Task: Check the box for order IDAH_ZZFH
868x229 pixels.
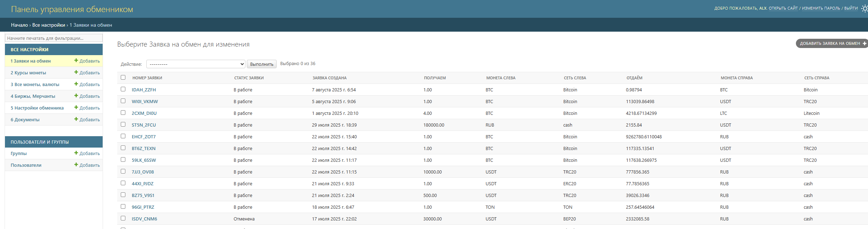Action: (123, 89)
